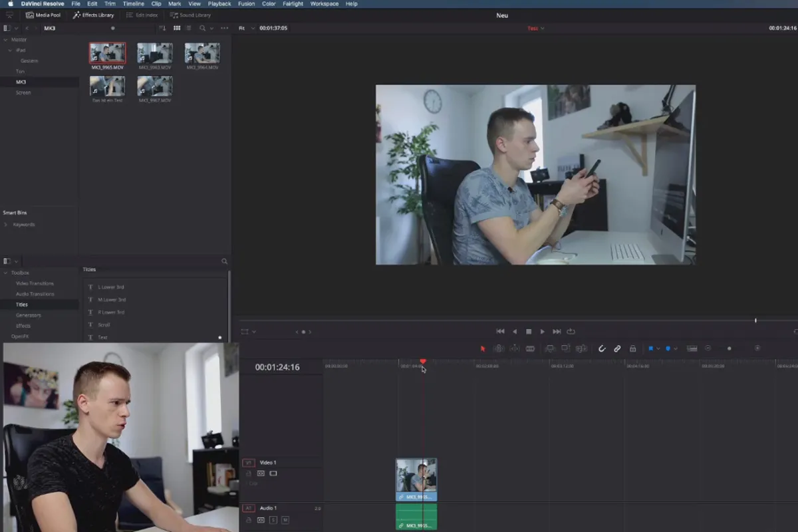Switch media pool to thumbnail grid view

[x=177, y=28]
